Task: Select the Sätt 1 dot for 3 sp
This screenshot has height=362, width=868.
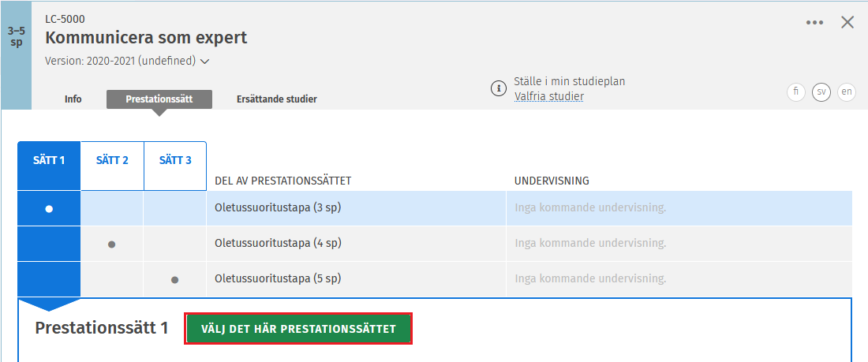Action: [49, 209]
